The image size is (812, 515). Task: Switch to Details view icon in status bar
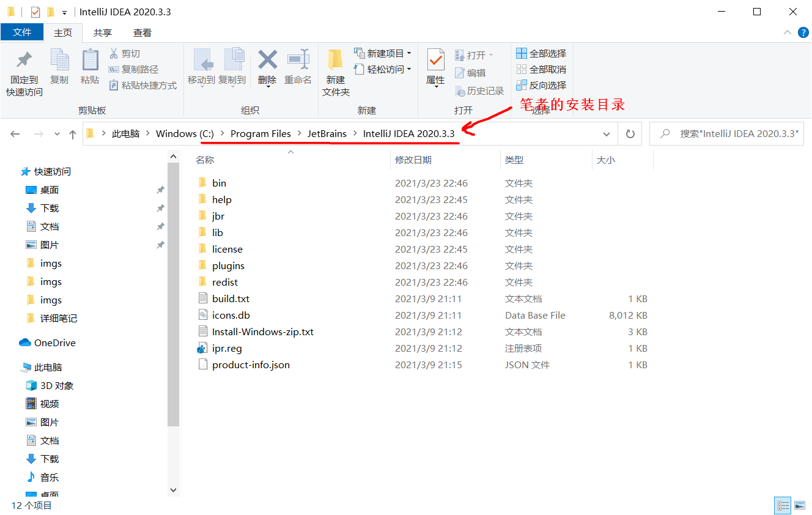783,505
